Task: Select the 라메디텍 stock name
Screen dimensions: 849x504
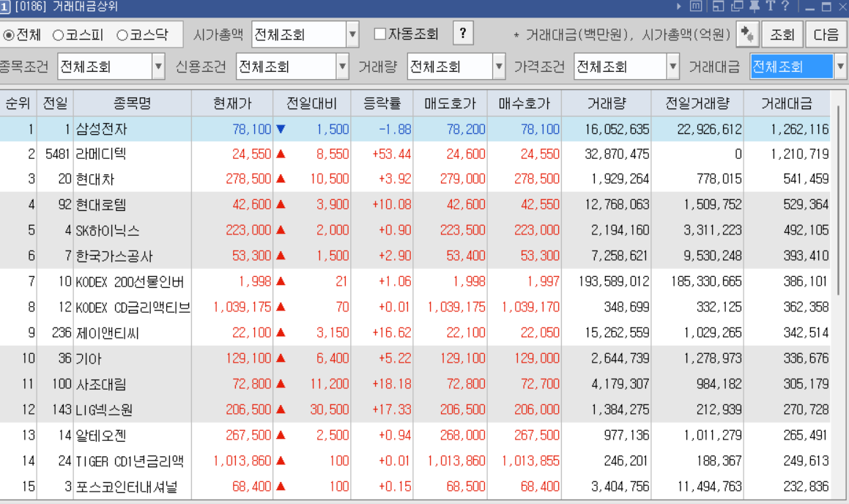Action: pyautogui.click(x=100, y=155)
